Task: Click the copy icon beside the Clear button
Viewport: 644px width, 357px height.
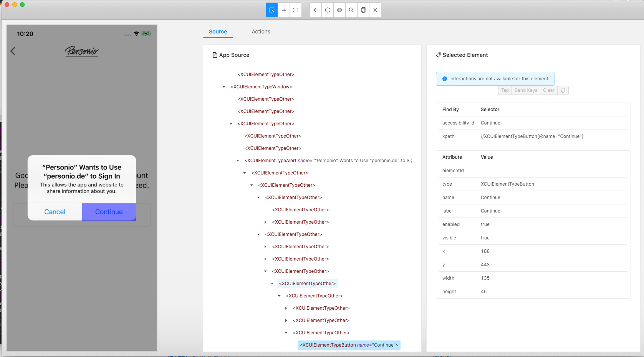Action: (x=563, y=90)
